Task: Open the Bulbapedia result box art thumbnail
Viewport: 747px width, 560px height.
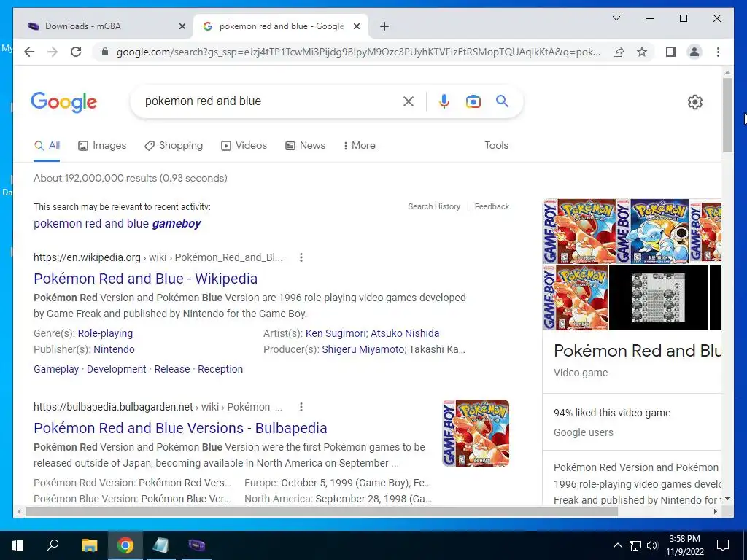Action: click(x=476, y=433)
